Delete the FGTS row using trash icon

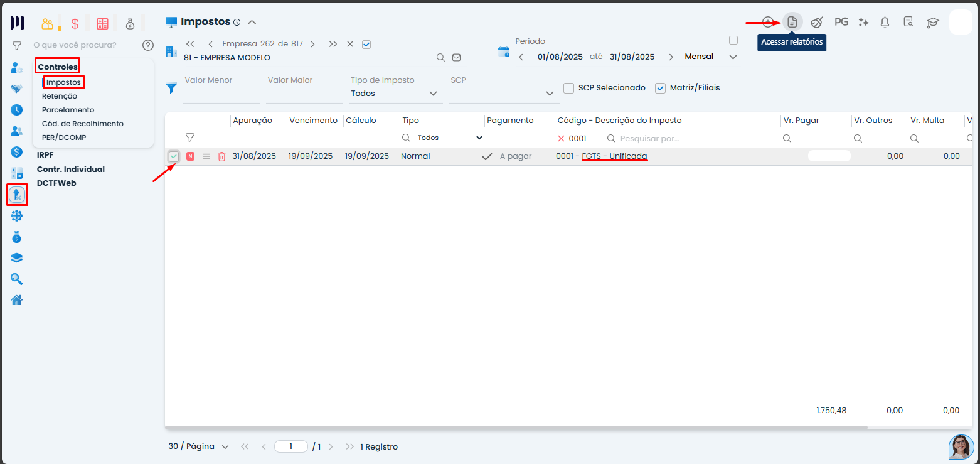pos(221,156)
